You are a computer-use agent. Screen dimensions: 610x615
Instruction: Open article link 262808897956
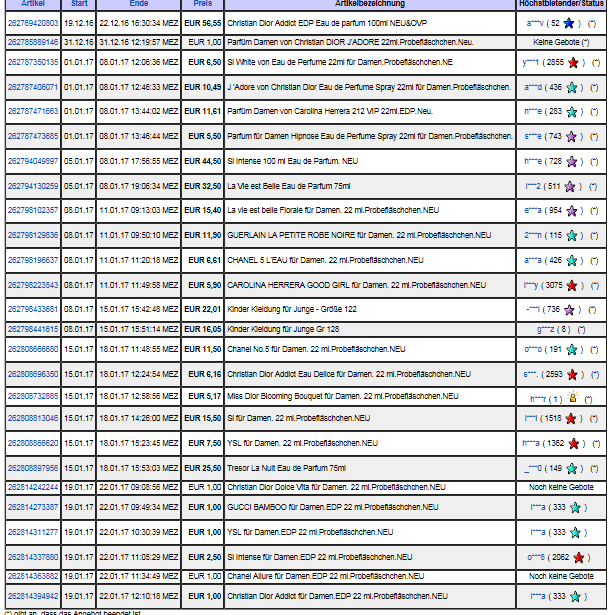point(33,468)
